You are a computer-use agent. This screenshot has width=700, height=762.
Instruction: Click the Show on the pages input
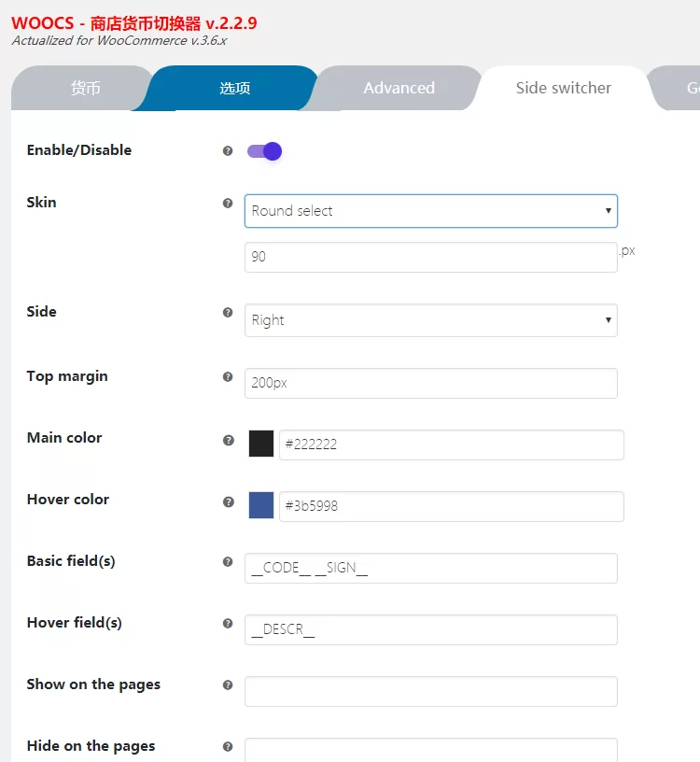[431, 692]
